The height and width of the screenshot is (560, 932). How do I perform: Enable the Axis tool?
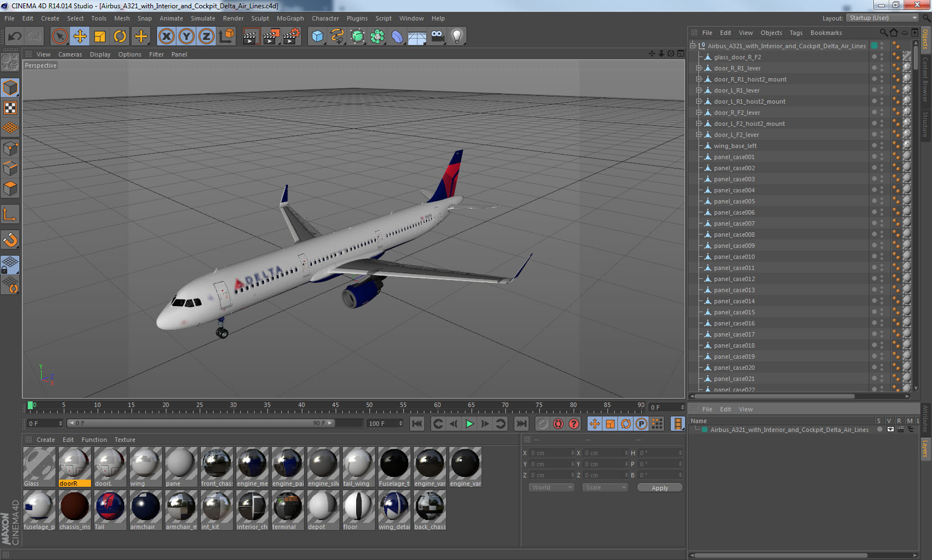pos(10,214)
